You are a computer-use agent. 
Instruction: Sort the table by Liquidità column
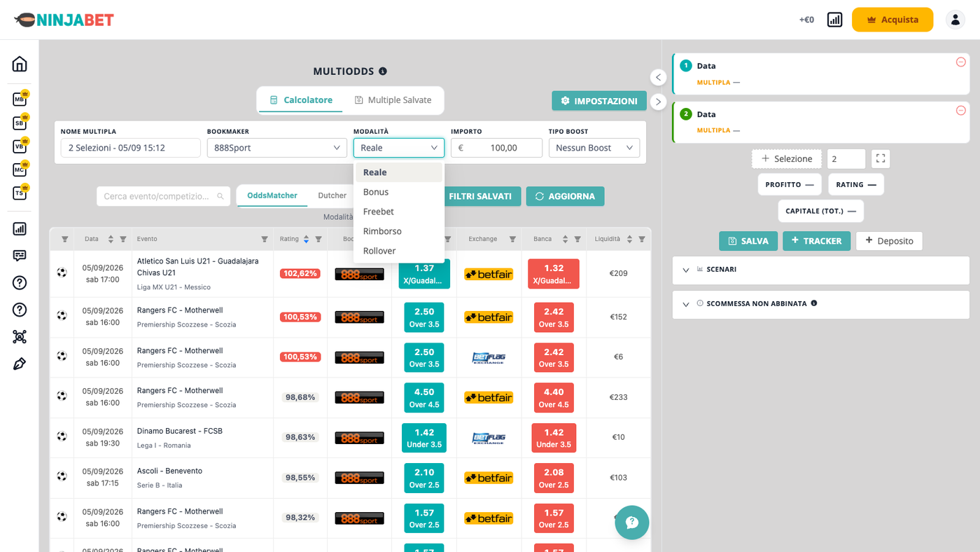click(x=629, y=239)
